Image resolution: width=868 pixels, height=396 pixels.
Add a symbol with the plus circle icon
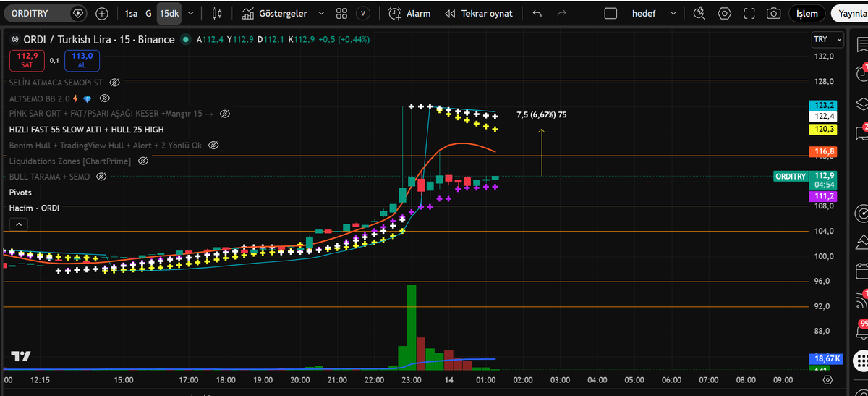click(102, 13)
